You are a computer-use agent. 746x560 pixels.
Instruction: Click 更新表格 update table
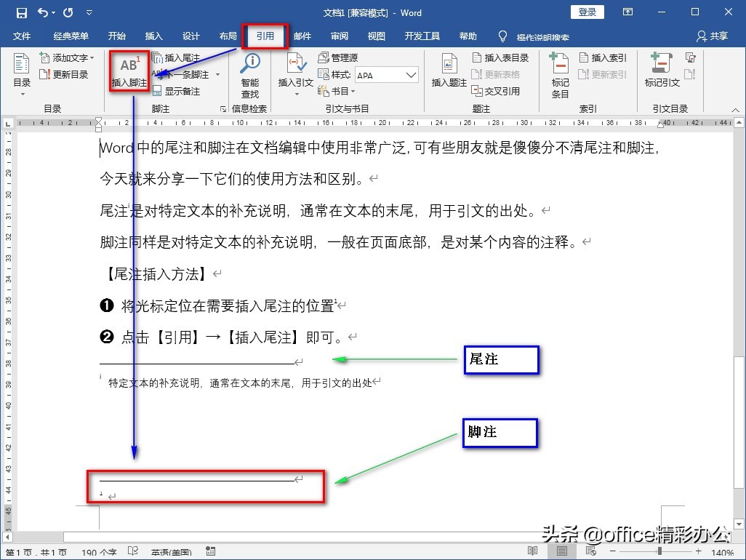click(x=496, y=75)
